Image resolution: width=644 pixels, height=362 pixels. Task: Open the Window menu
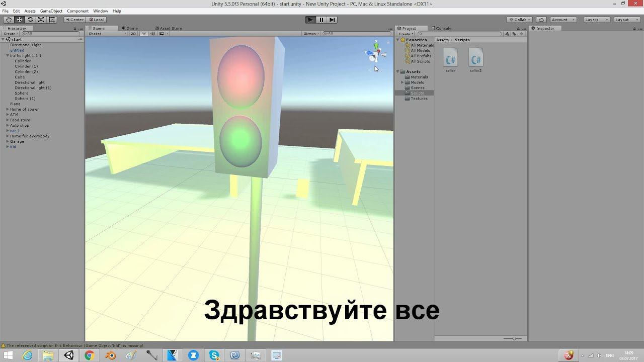[101, 11]
